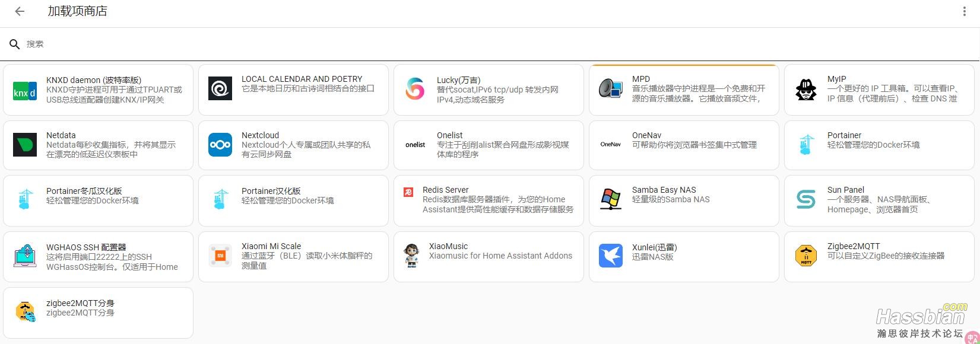
Task: Select the OneNav title text
Action: 646,135
